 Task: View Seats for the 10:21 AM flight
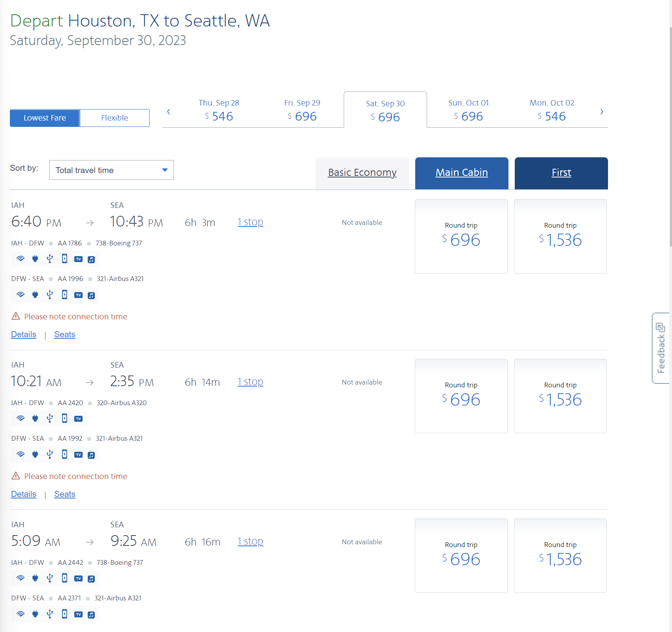click(65, 494)
